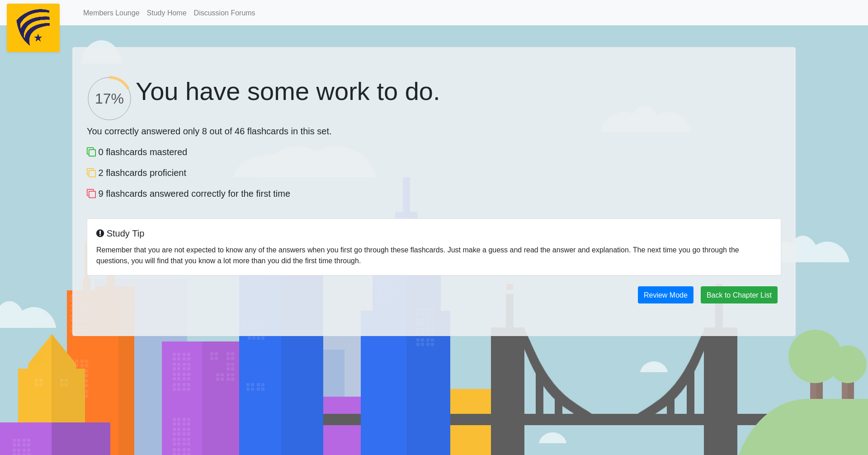Click the 8 out of 46 summary sentence

coord(209,131)
